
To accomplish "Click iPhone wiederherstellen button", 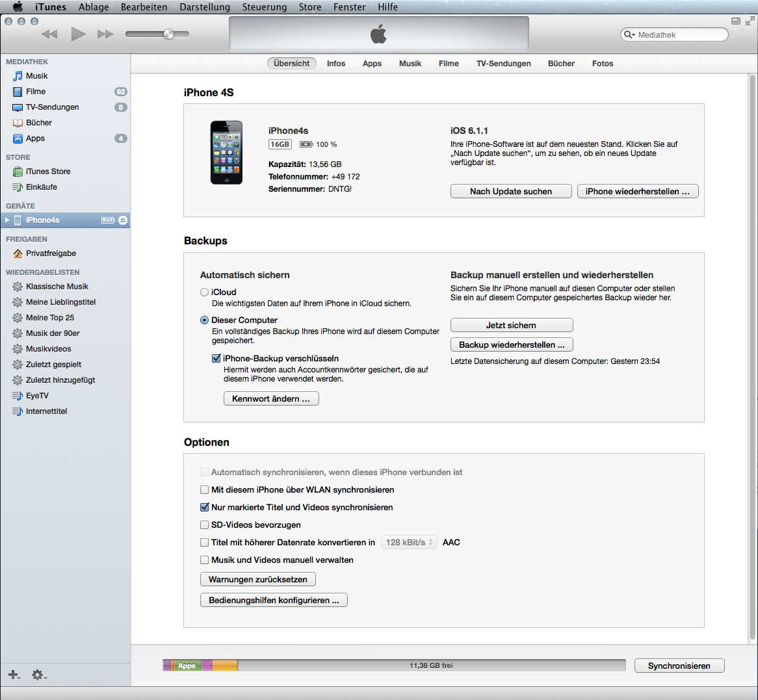I will pyautogui.click(x=638, y=192).
